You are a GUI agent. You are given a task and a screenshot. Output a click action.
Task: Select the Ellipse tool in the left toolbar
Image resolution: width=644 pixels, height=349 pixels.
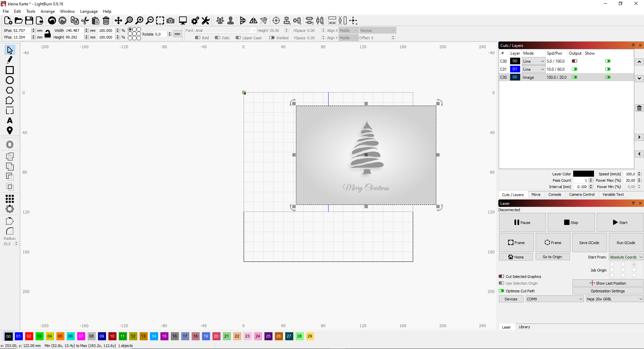tap(9, 80)
